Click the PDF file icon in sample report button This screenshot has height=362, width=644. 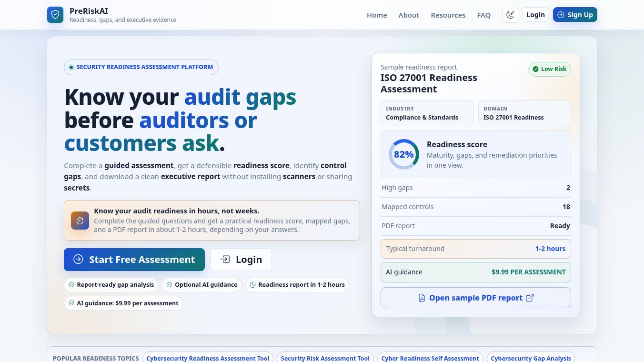coord(422,298)
